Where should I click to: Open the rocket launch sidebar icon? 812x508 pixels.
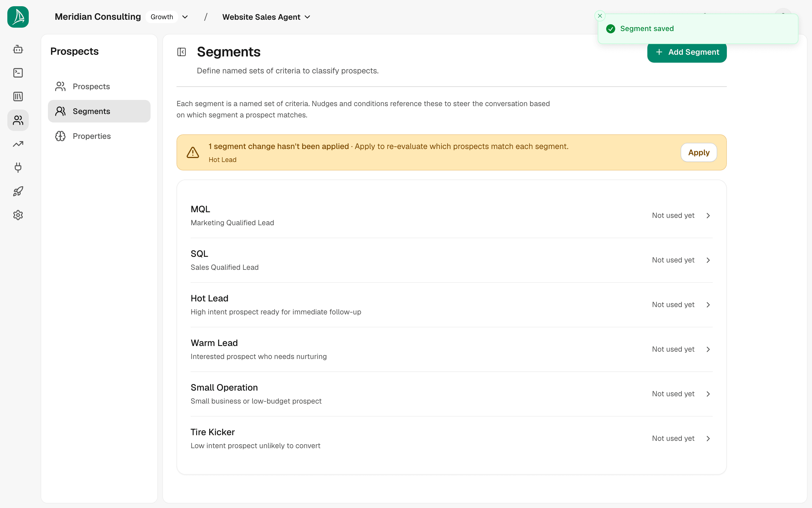(x=18, y=192)
